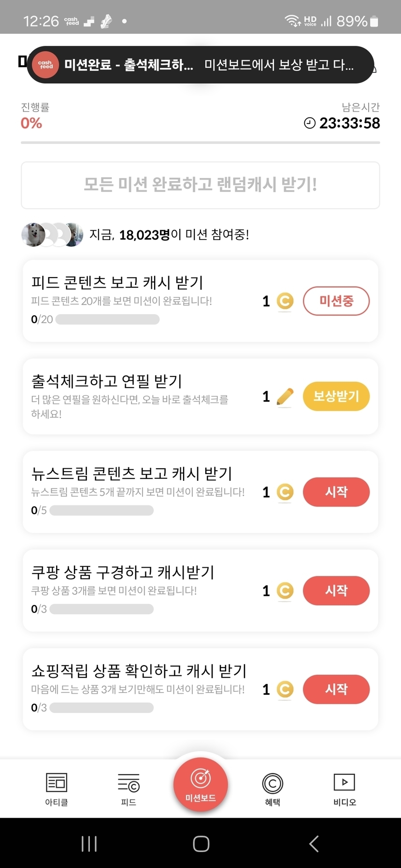Tap the cash feed notification icon
Viewport: 401px width, 868px height.
(x=45, y=65)
